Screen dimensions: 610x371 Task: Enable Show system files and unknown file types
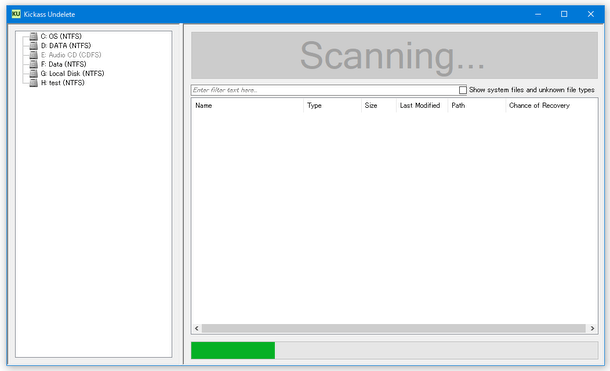pyautogui.click(x=463, y=90)
